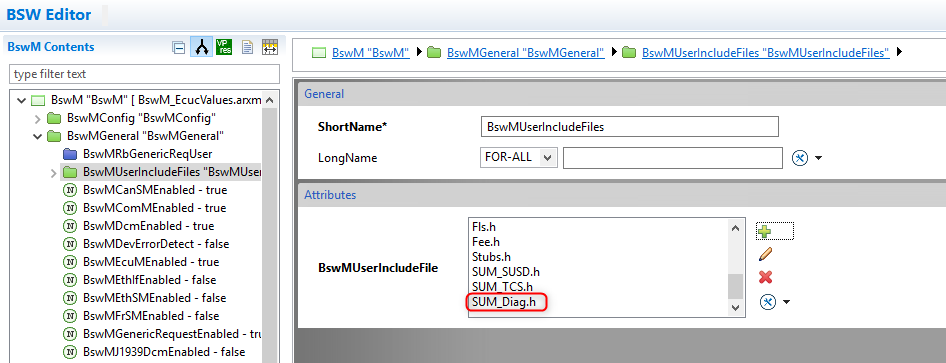Viewport: 946px width, 363px height.
Task: Open the dropdown arrow beside LongName tools
Action: pos(818,159)
